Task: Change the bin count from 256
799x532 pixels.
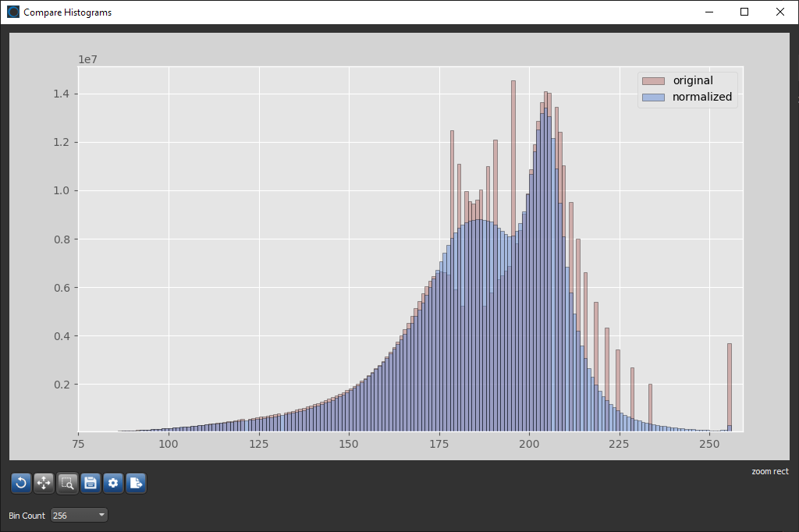Action: 78,515
